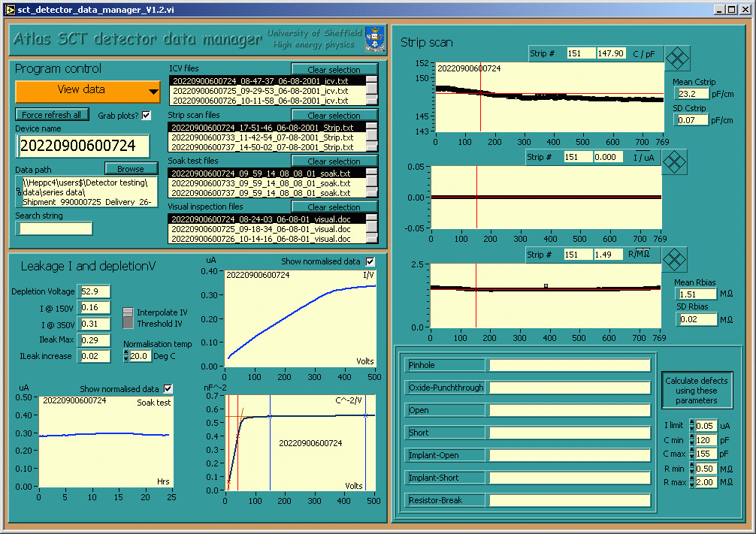Screen dimensions: 756x534
Task: Click the Mean Cstrip value field
Action: tap(693, 93)
